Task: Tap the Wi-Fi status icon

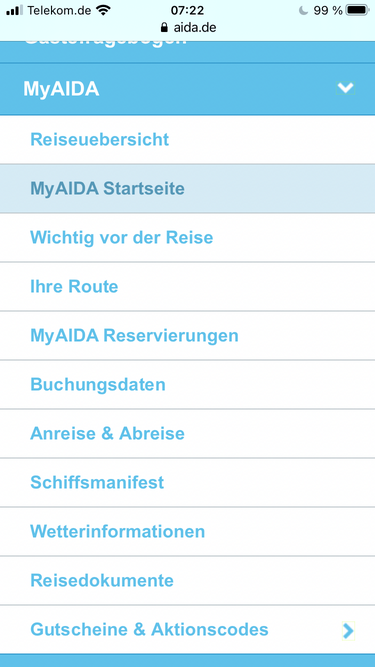Action: (102, 10)
